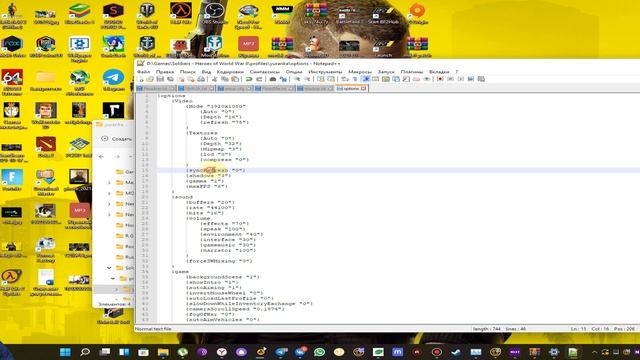Open the Origin desktop shortcut
Image resolution: width=640 pixels, height=360 pixels.
(x=417, y=13)
